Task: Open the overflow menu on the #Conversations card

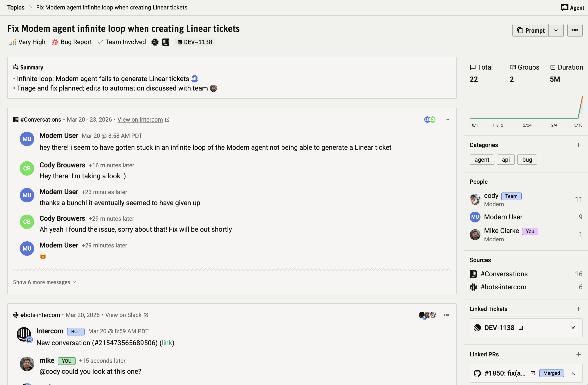Action: [x=446, y=119]
